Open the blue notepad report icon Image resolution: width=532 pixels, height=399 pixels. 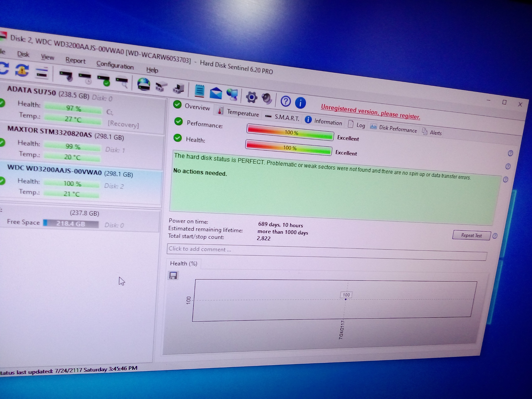pyautogui.click(x=199, y=91)
